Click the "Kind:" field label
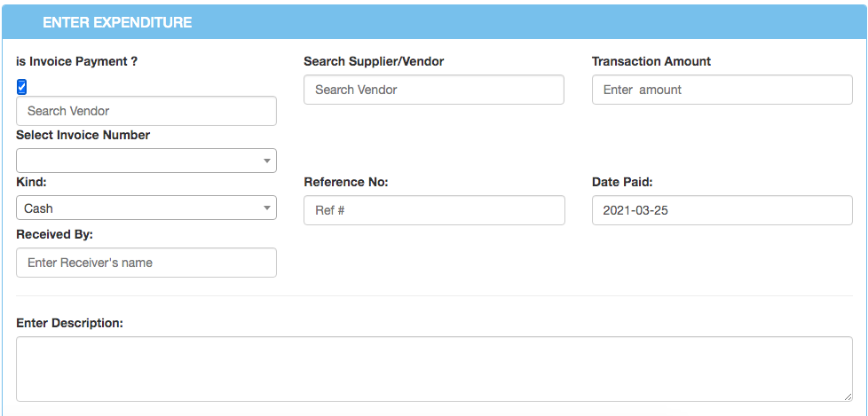 click(x=31, y=182)
